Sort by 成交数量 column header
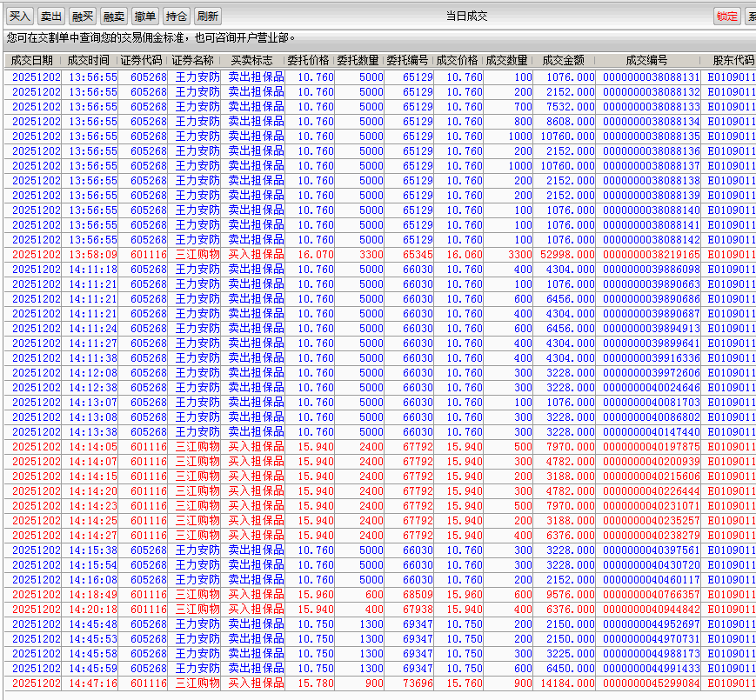Screen dimensions: 756x700 507,60
